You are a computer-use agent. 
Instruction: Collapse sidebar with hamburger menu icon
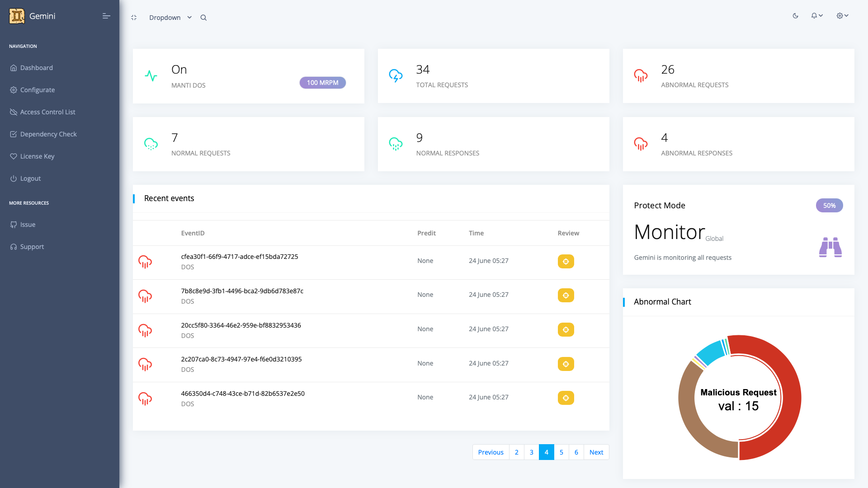pyautogui.click(x=106, y=16)
